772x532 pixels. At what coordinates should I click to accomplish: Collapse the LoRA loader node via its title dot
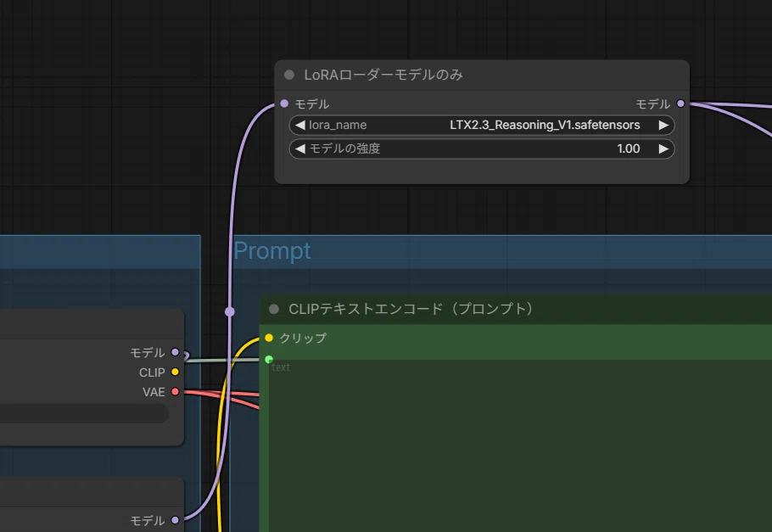[289, 75]
